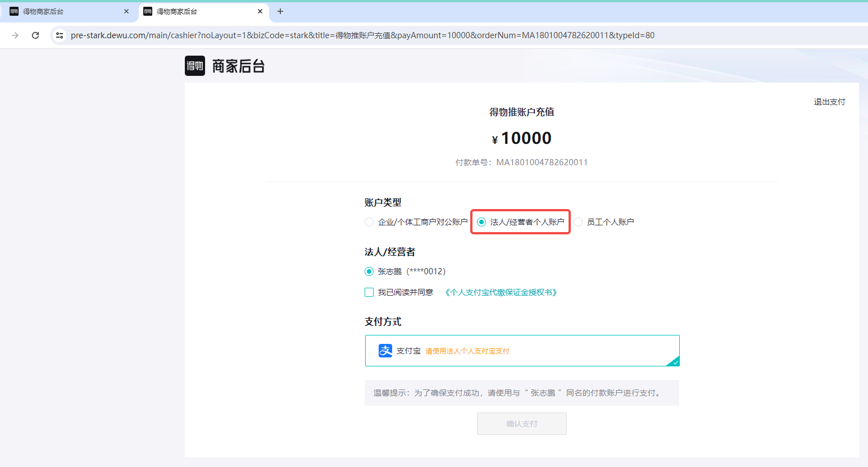Select 法人/经营者个人账户 radio option

point(481,222)
